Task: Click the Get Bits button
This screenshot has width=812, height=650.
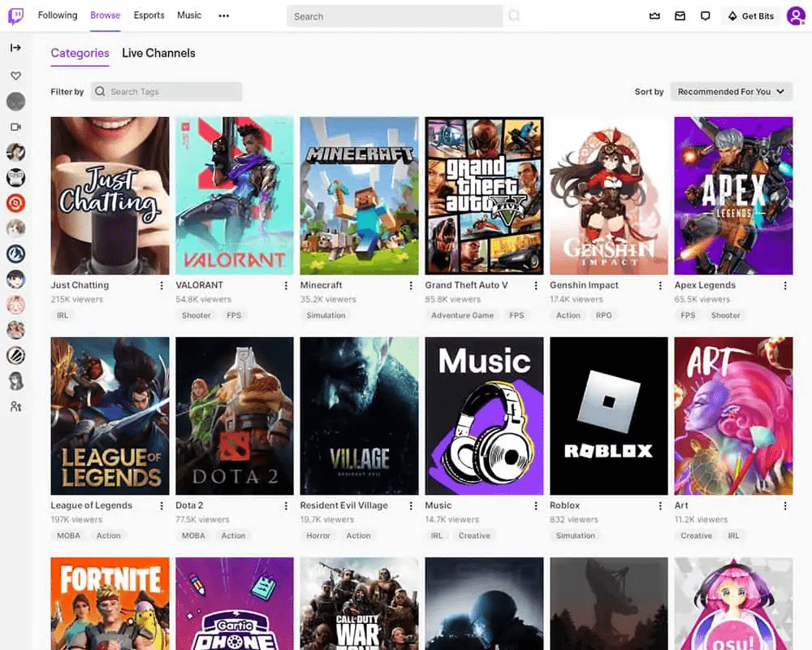Action: pyautogui.click(x=749, y=15)
